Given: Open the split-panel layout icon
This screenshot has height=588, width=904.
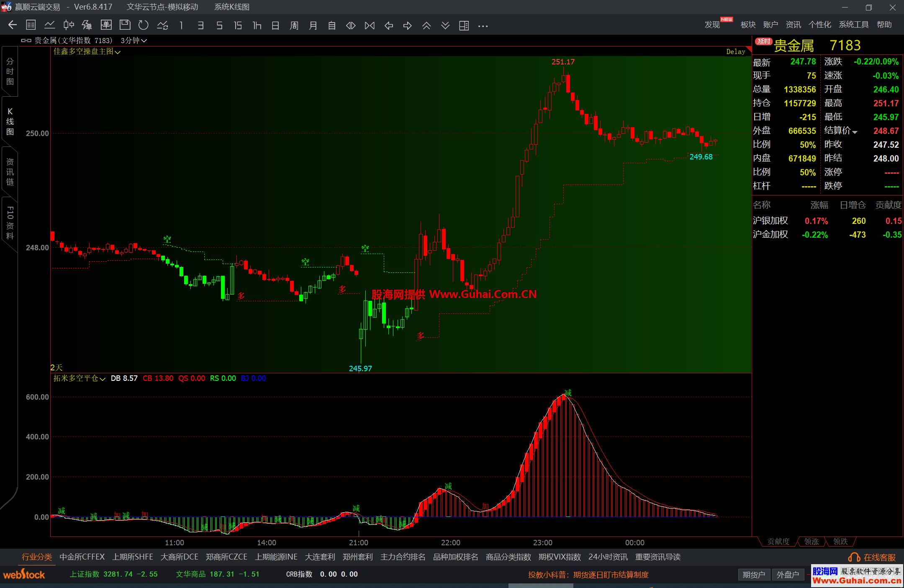Looking at the screenshot, I should (x=464, y=26).
